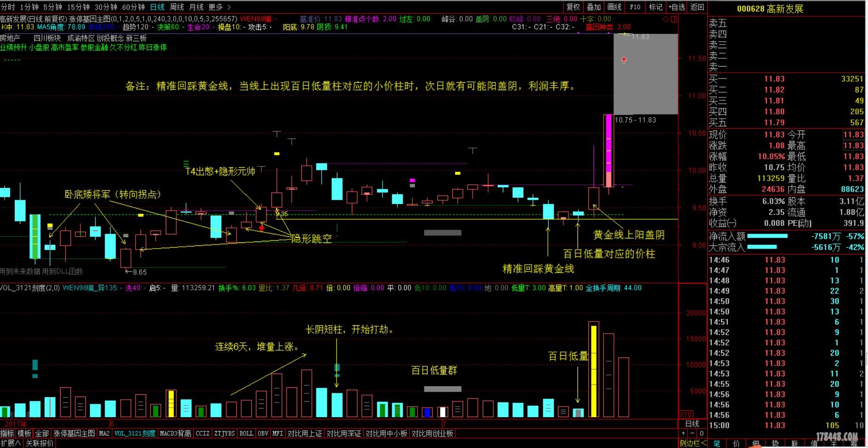868x448 pixels.
Task: Choose MACD3背离 indicator
Action: (175, 433)
